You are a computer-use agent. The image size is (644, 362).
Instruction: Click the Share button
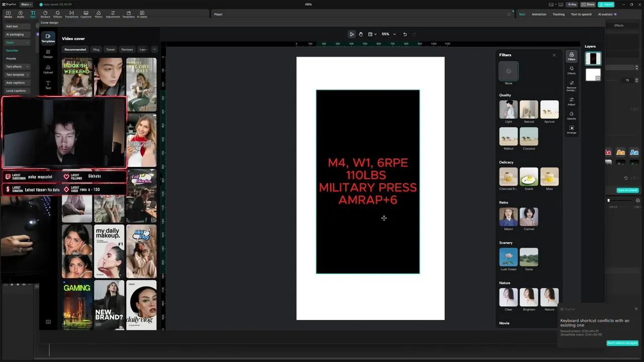(588, 5)
